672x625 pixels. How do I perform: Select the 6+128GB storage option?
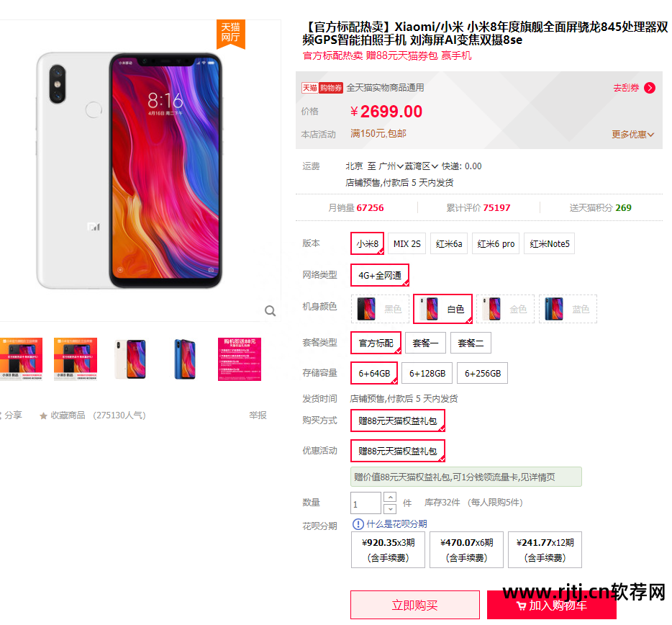[427, 373]
